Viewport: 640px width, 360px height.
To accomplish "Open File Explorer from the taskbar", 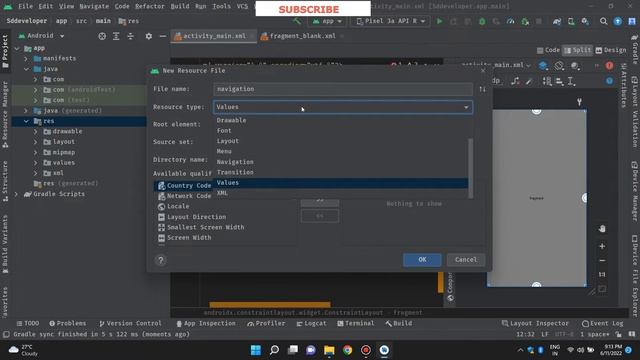I will pos(329,350).
